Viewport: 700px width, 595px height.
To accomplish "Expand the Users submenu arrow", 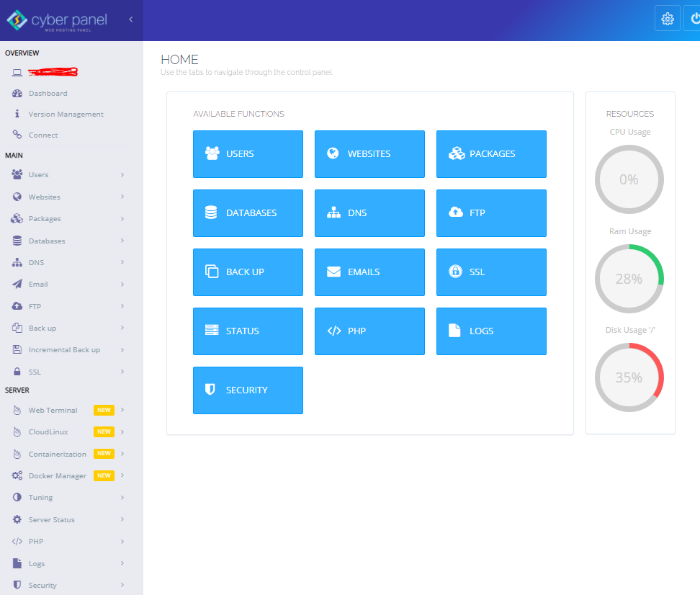I will (122, 175).
